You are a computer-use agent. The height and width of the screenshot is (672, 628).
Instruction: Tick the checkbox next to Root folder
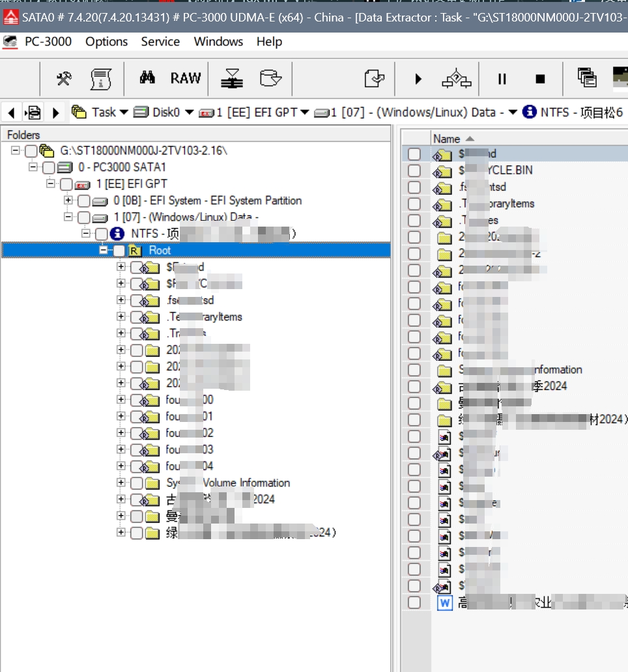tap(120, 251)
